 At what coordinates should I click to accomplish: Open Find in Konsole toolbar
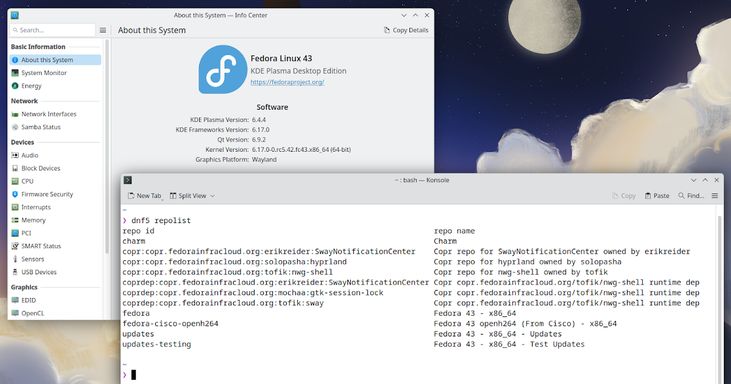click(x=691, y=196)
